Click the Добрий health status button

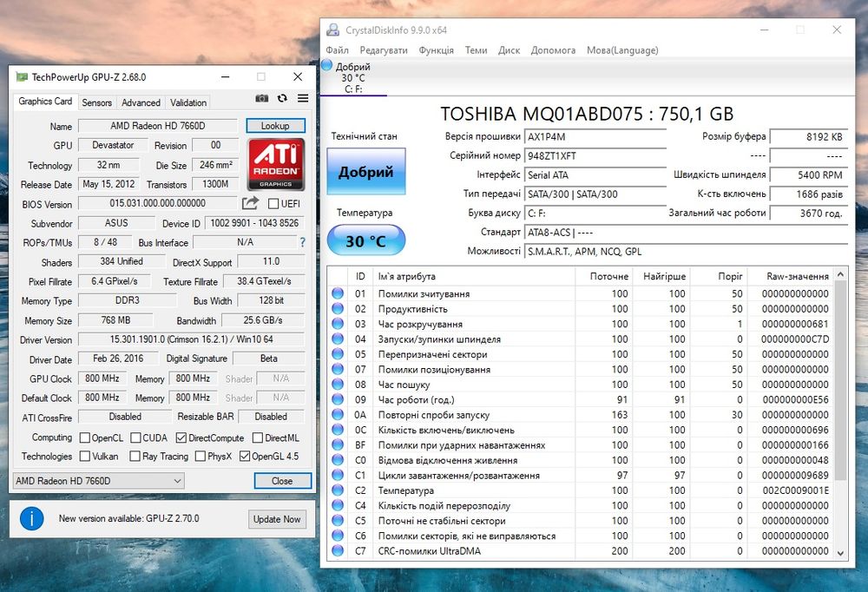click(x=366, y=171)
